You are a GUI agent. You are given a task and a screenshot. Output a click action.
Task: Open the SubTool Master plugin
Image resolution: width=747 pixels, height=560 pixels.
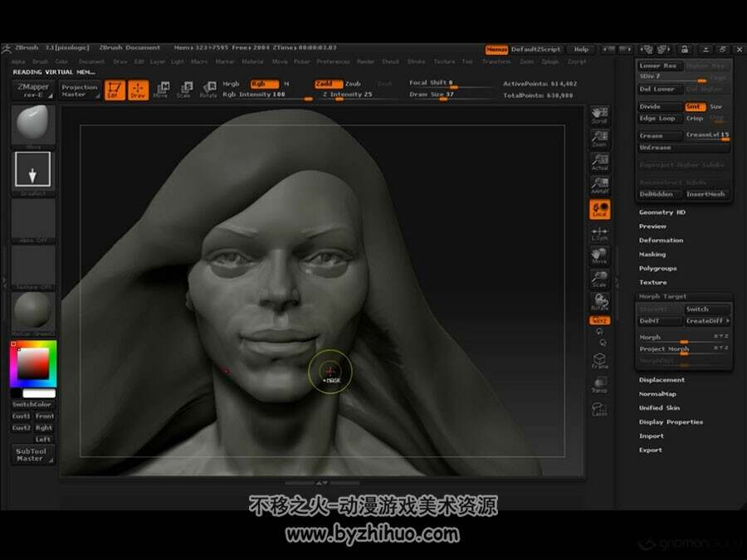pyautogui.click(x=33, y=455)
